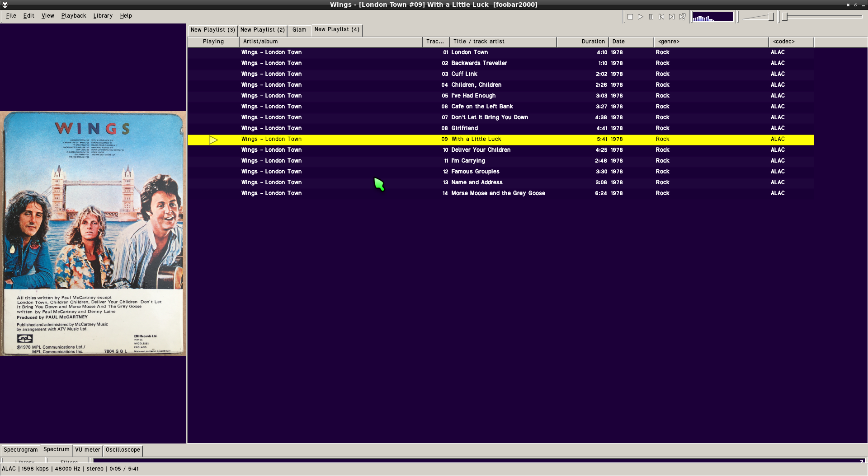Select the New Playlist (4) tab

coord(337,29)
